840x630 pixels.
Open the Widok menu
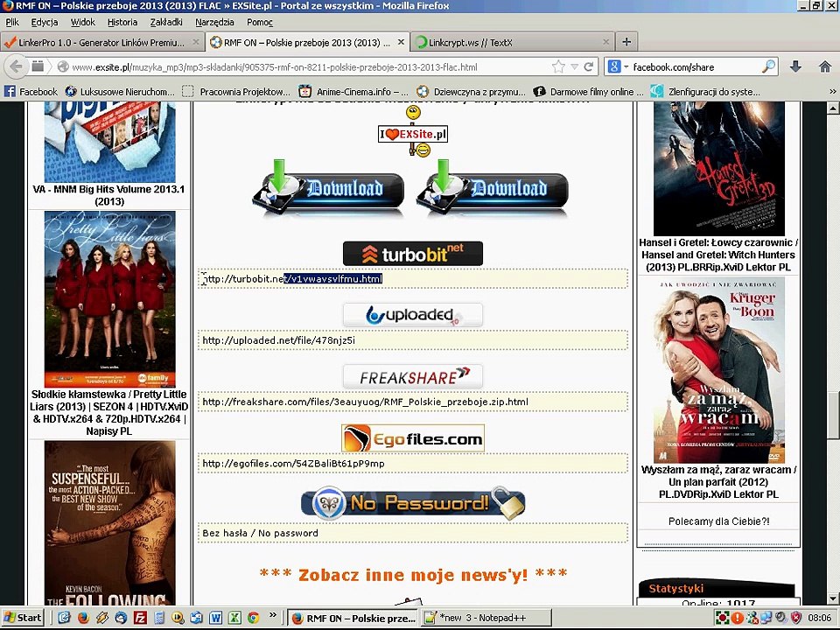[x=83, y=22]
